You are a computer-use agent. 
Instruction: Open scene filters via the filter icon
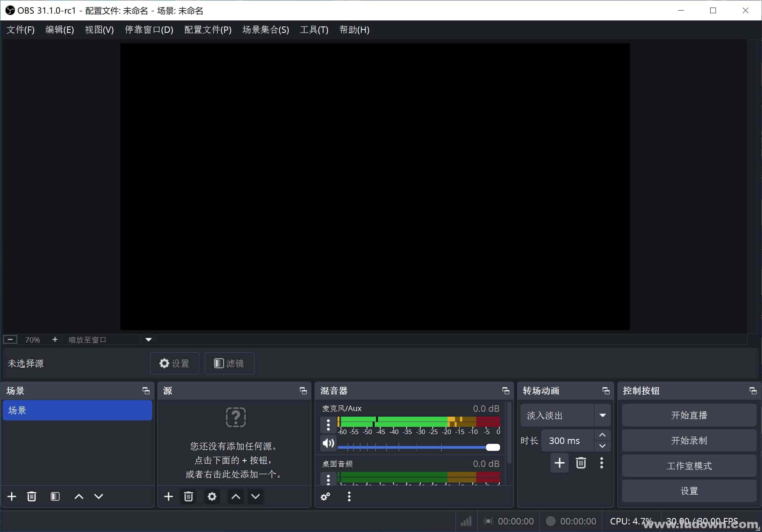[x=55, y=496]
